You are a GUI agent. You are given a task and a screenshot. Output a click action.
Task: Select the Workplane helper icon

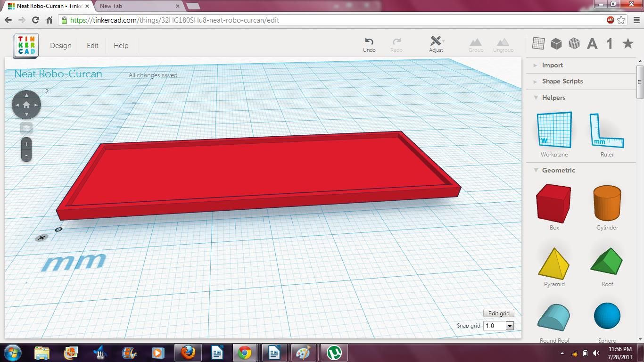[x=554, y=130]
